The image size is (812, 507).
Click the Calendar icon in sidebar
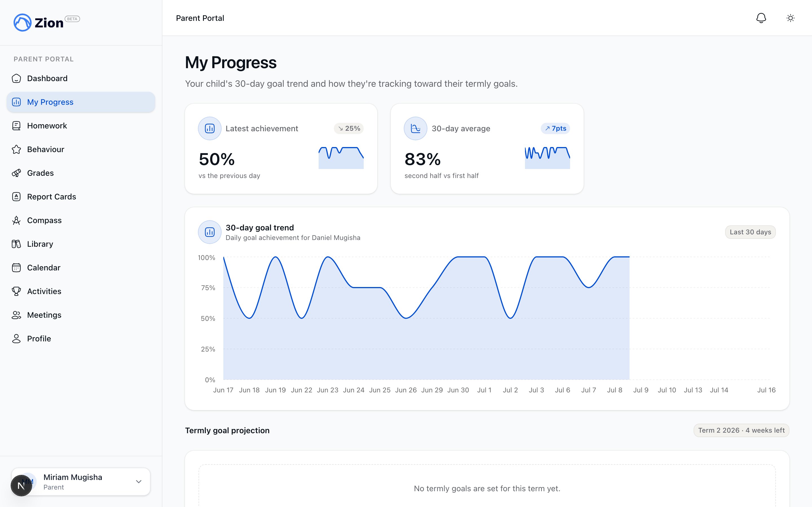tap(16, 268)
